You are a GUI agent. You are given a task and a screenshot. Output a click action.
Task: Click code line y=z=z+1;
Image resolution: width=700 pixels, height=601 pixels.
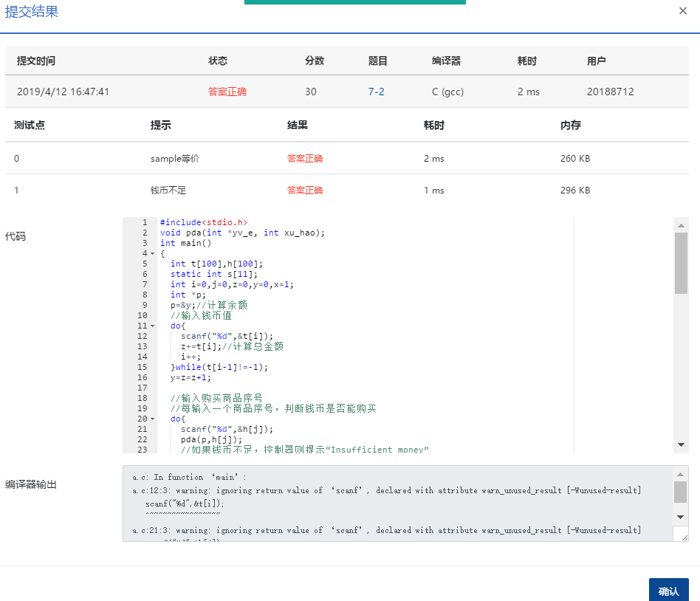pos(191,377)
